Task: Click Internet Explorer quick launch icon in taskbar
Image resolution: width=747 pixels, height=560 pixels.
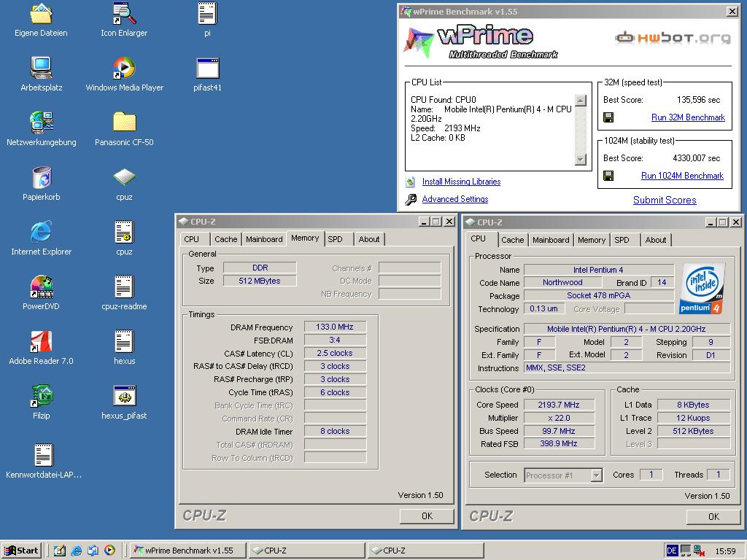Action: point(76,551)
